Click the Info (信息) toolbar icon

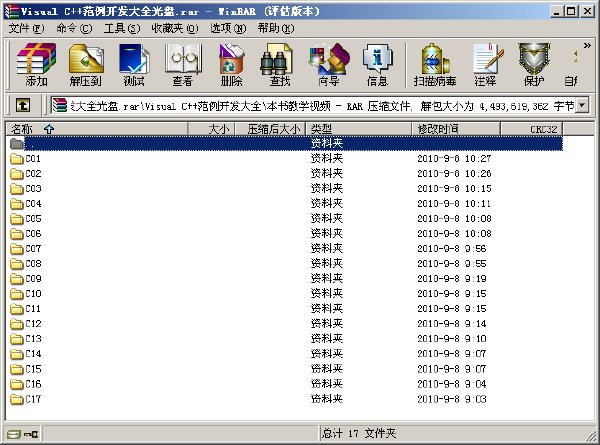pyautogui.click(x=377, y=64)
